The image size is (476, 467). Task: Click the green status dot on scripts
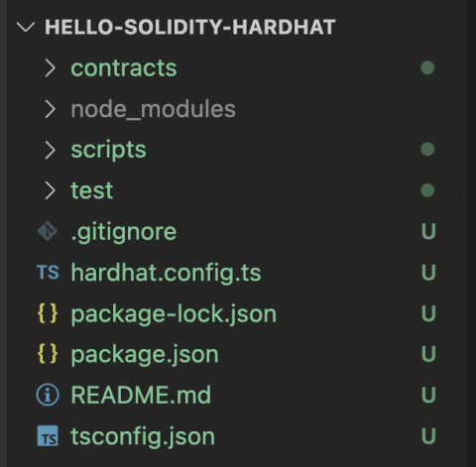pos(427,150)
